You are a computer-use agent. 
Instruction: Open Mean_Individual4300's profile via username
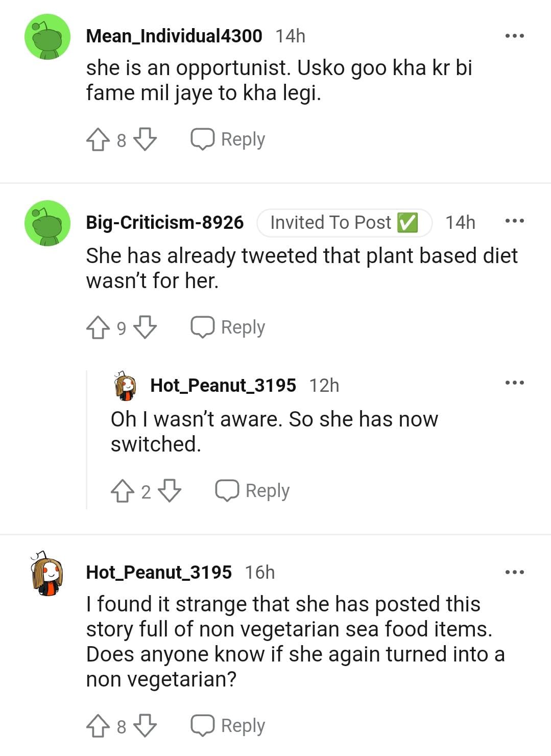tap(174, 36)
